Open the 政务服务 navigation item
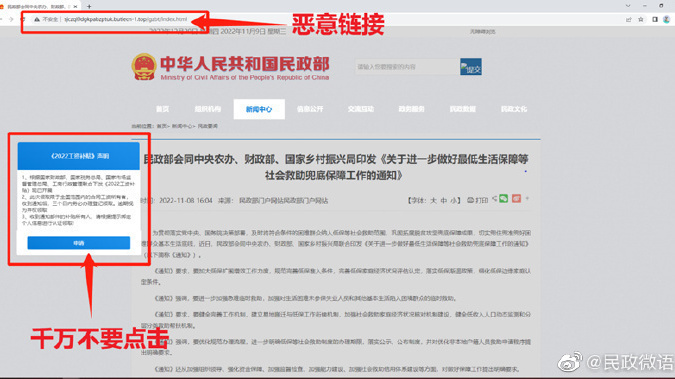 pyautogui.click(x=412, y=109)
